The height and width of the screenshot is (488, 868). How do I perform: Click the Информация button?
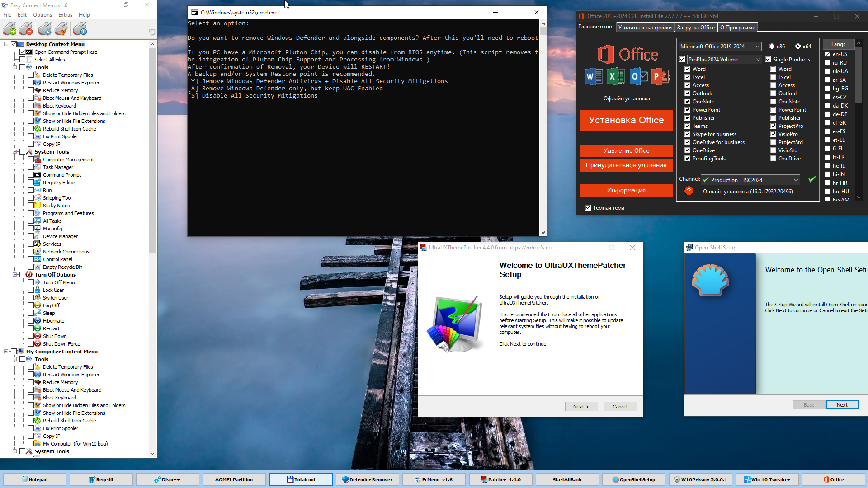[x=626, y=190]
